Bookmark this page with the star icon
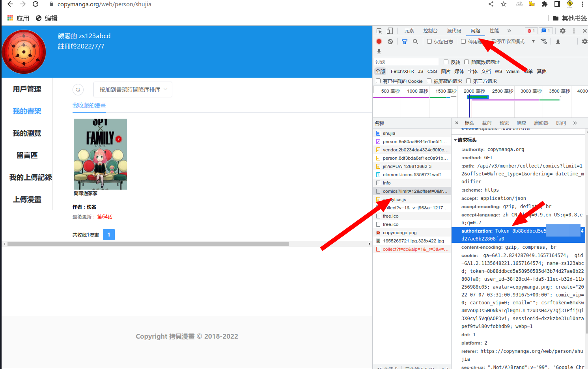 [504, 4]
